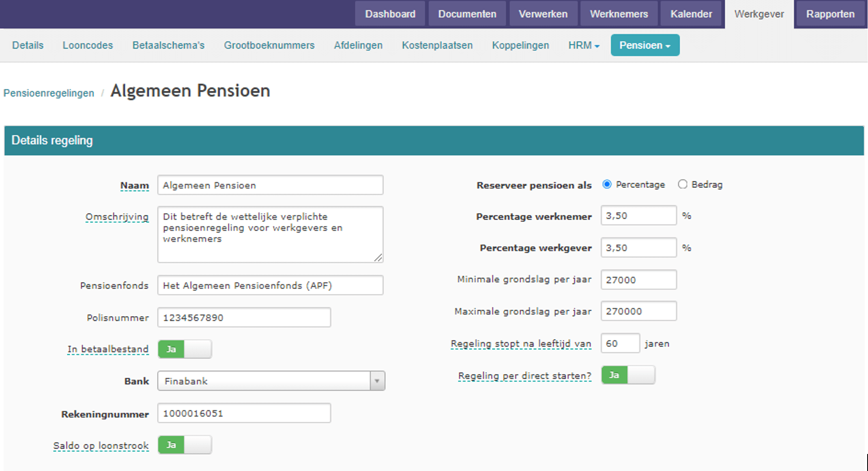This screenshot has width=868, height=471.
Task: Open the Kalender tab
Action: [691, 14]
